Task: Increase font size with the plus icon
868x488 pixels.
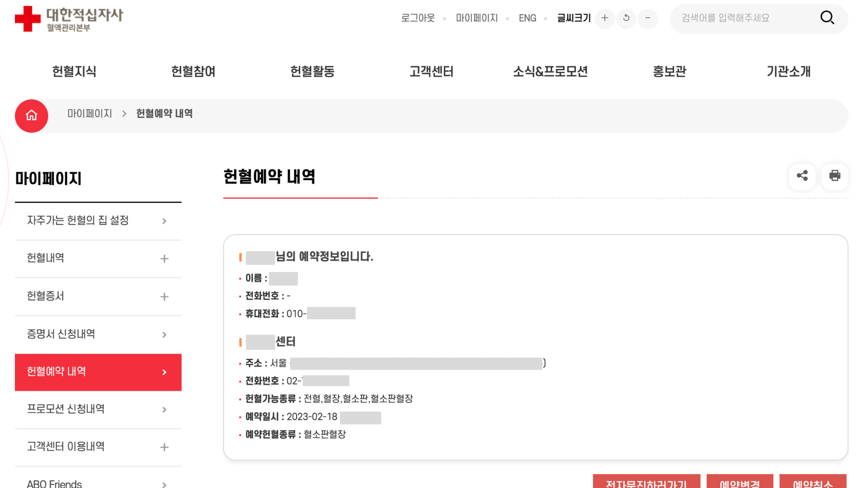Action: pyautogui.click(x=604, y=19)
